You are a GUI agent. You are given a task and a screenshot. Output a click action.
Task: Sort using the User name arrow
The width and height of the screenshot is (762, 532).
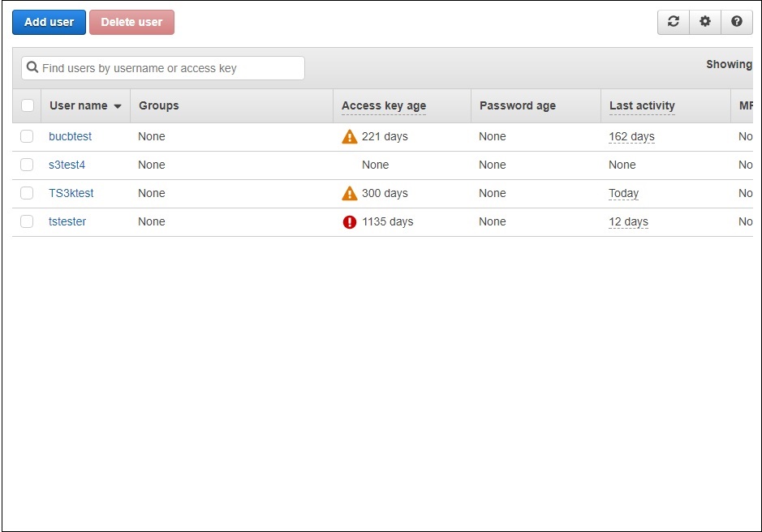pyautogui.click(x=118, y=106)
